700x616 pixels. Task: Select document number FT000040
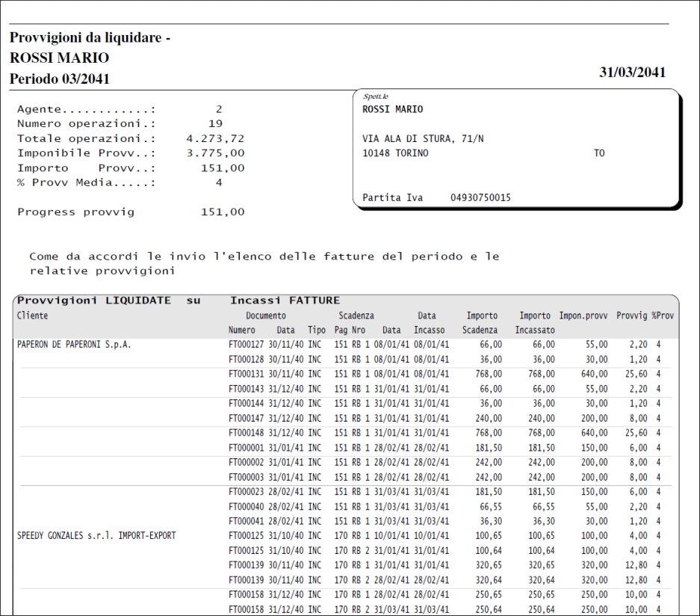(246, 507)
